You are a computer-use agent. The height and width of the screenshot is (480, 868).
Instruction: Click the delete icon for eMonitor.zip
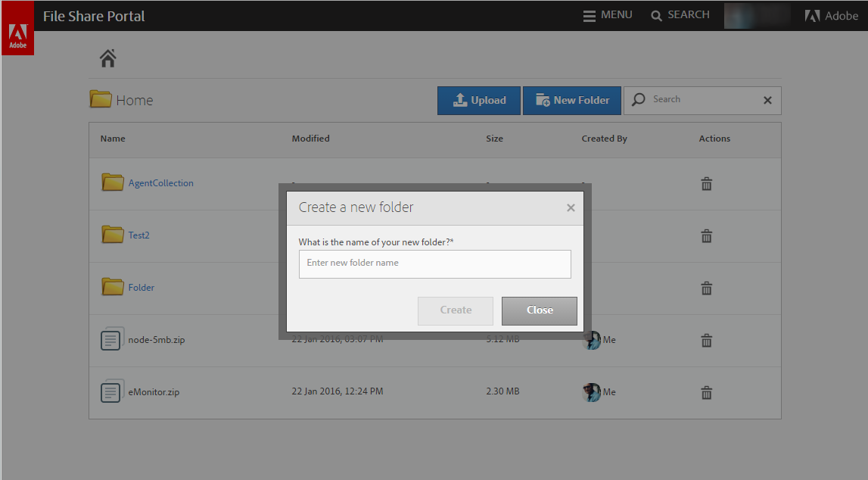point(706,393)
